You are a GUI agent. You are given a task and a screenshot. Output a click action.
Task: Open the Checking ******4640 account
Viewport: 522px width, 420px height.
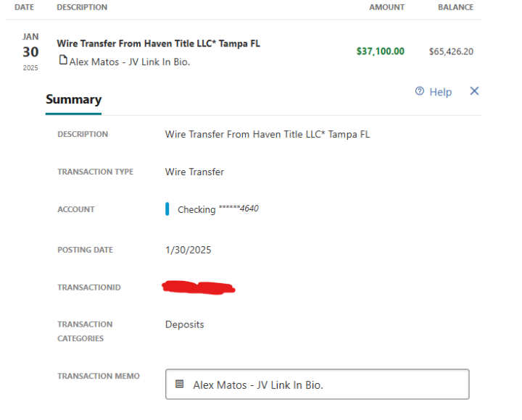[x=217, y=209]
